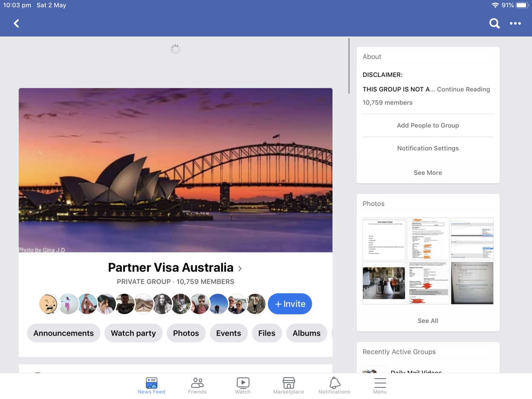Open the bottom-middle document with red scribbles
Viewport: 532px width, 399px height.
click(428, 283)
